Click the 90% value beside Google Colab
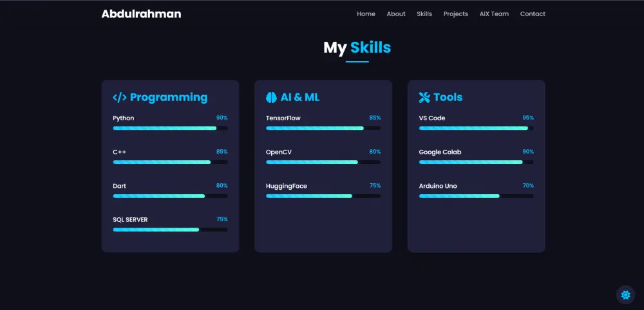The width and height of the screenshot is (644, 310). click(x=528, y=152)
